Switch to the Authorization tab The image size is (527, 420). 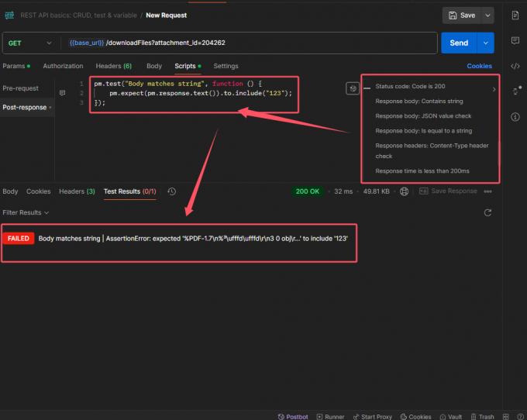click(x=63, y=66)
